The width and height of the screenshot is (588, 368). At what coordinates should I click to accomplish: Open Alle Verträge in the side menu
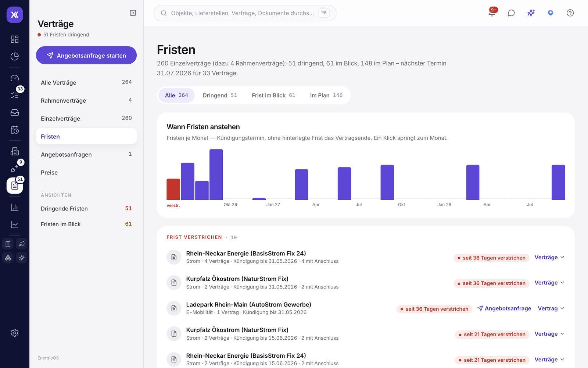pyautogui.click(x=86, y=82)
